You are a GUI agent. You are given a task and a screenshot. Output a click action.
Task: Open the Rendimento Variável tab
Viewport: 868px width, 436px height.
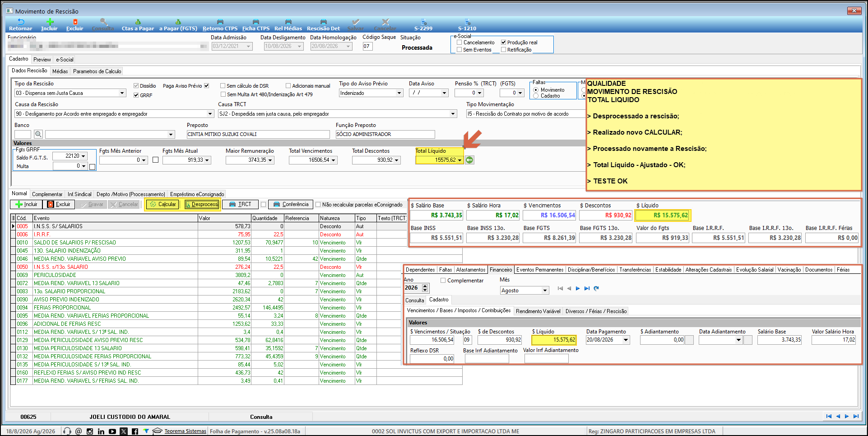point(538,311)
